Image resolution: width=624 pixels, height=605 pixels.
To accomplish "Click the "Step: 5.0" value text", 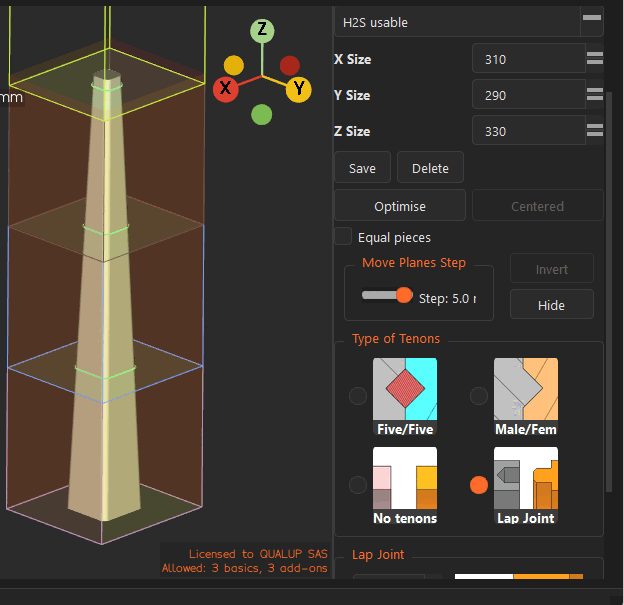I will point(447,299).
